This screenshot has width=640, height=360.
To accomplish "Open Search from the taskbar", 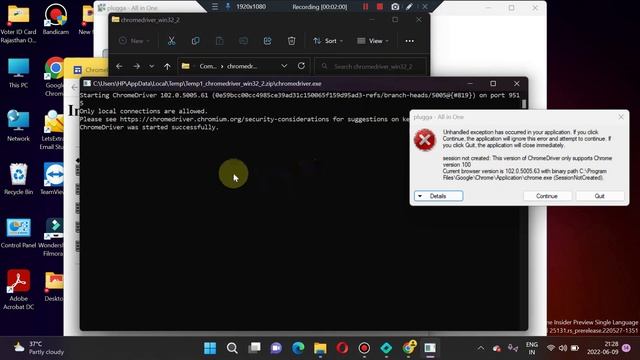I will click(232, 348).
